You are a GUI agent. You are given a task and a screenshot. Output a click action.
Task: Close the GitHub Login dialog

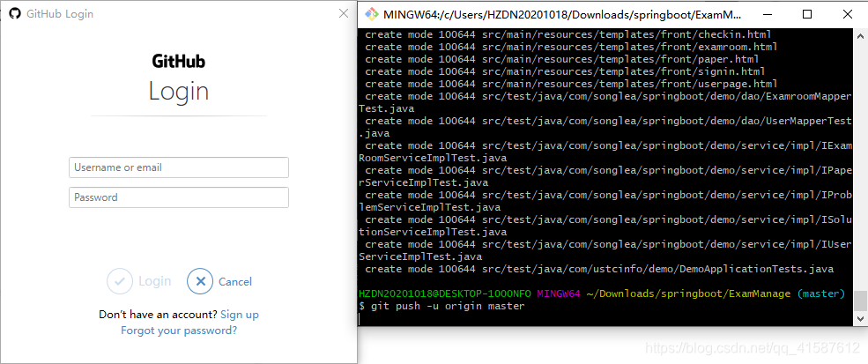pos(343,14)
